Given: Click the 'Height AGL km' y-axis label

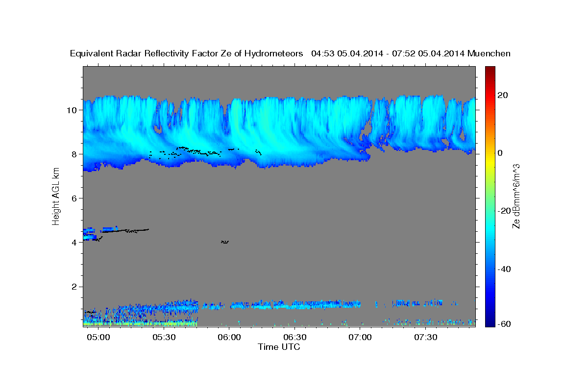Looking at the screenshot, I should pyautogui.click(x=56, y=197).
